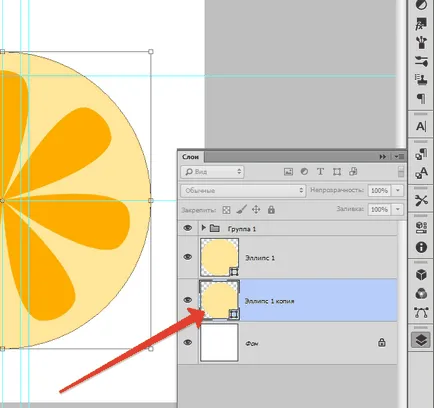Open the Непрозрачность 100% dropdown arrow
Screen dimensions: 434x408
[398, 190]
